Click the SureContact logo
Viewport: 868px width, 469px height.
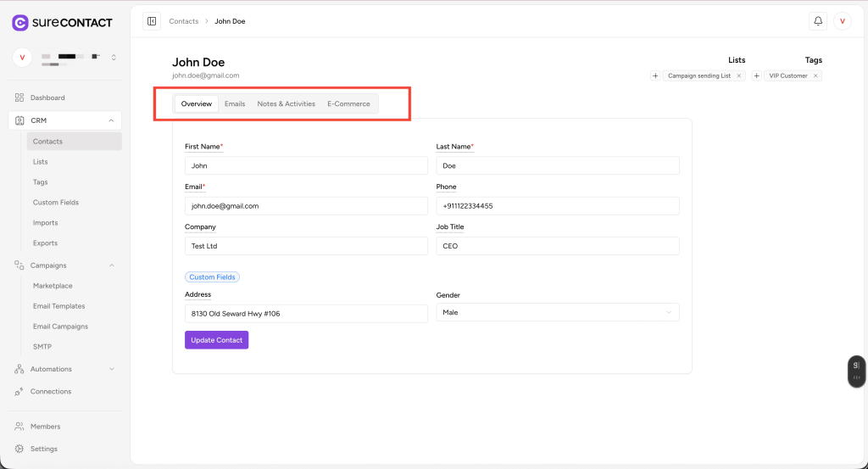click(56, 23)
